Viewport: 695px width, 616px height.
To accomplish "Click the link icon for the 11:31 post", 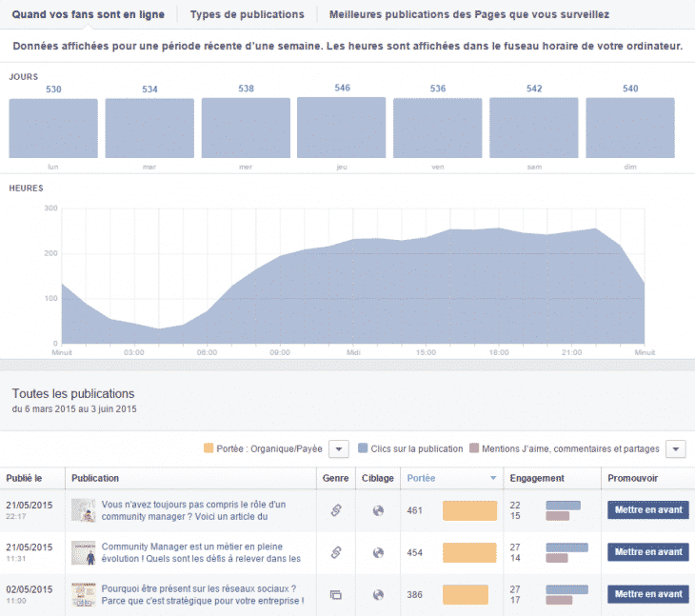I will point(335,552).
